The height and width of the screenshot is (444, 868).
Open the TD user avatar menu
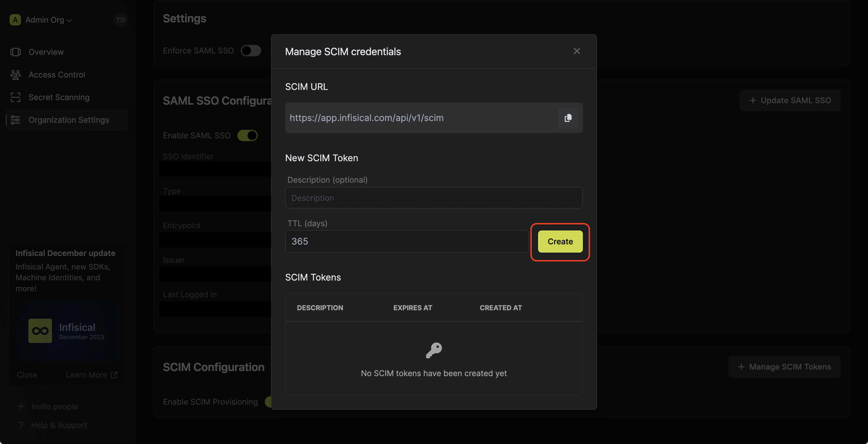pos(120,20)
